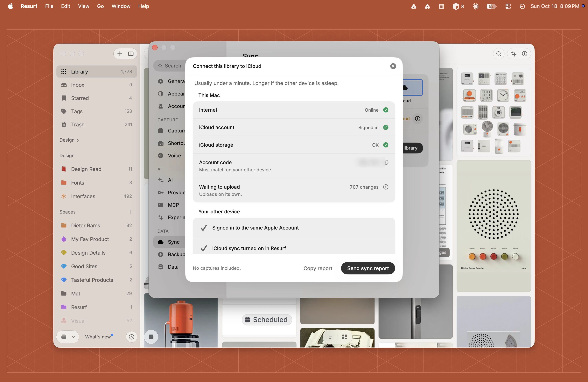Image resolution: width=588 pixels, height=382 pixels.
Task: Select the Tasteful Products space
Action: click(97, 280)
